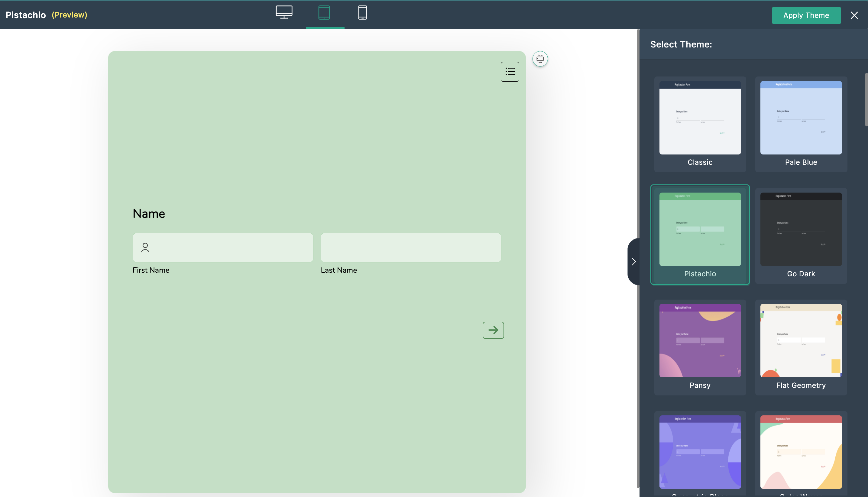
Task: Select the Flat Geometry theme
Action: click(x=801, y=341)
